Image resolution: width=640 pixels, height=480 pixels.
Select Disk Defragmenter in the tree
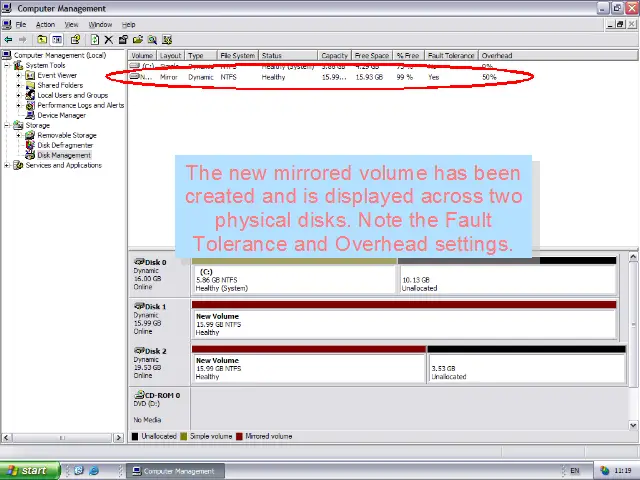pyautogui.click(x=64, y=145)
